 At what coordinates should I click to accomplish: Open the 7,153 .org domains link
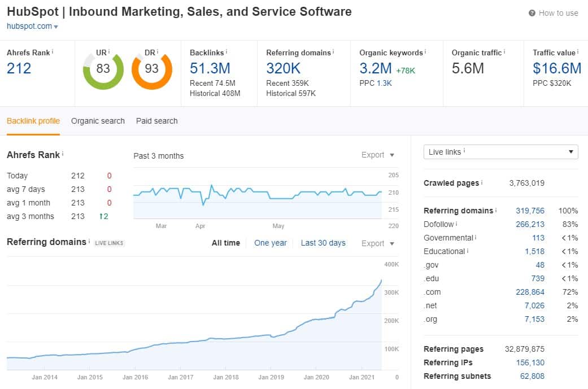click(x=534, y=319)
